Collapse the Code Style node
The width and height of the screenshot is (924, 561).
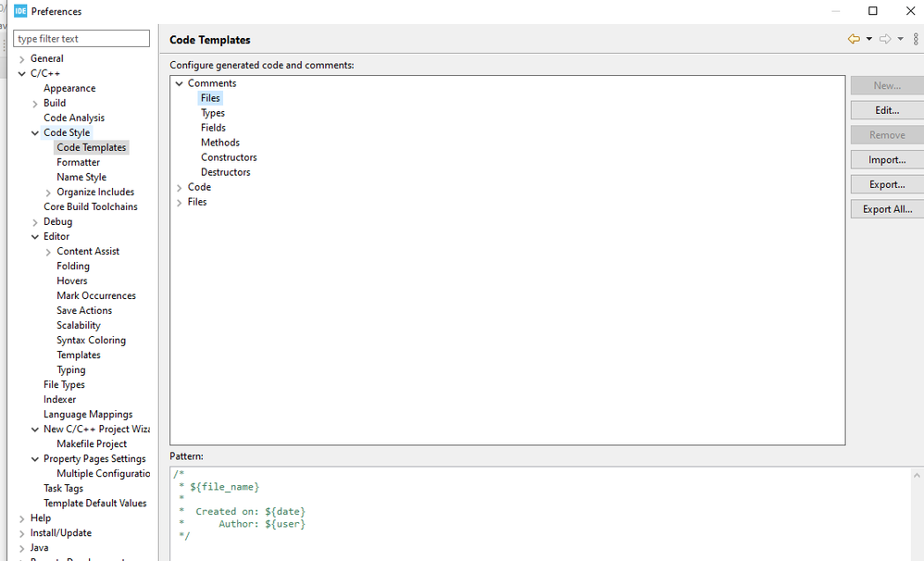tap(35, 133)
